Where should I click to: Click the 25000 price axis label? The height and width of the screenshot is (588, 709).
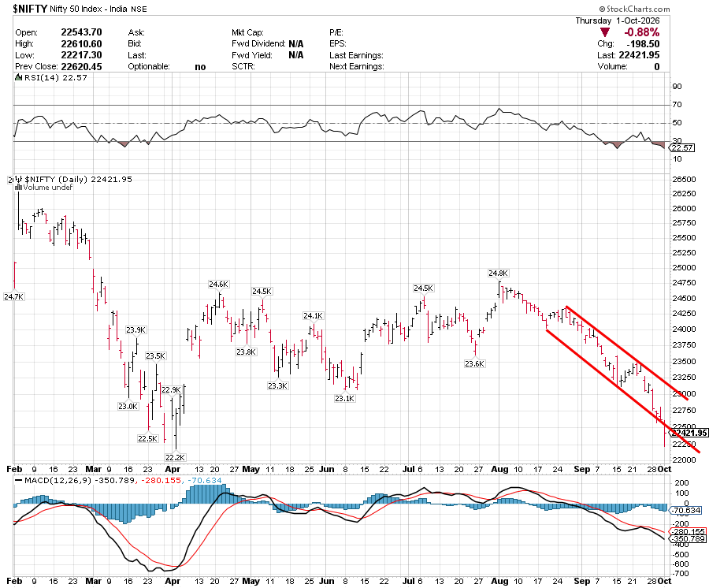(684, 267)
